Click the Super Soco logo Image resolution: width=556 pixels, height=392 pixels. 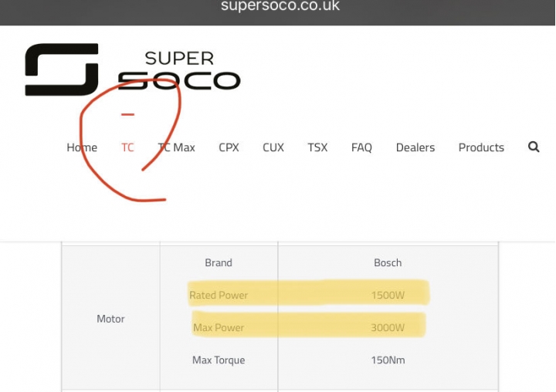133,69
